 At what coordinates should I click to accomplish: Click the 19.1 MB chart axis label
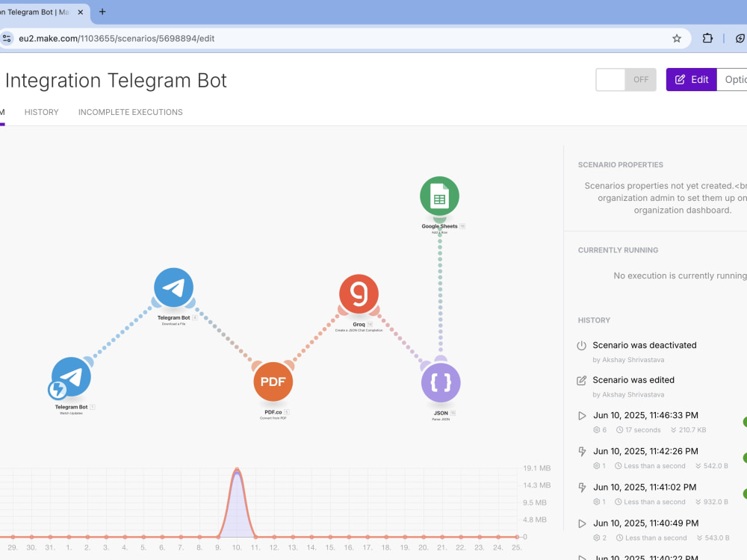(537, 469)
